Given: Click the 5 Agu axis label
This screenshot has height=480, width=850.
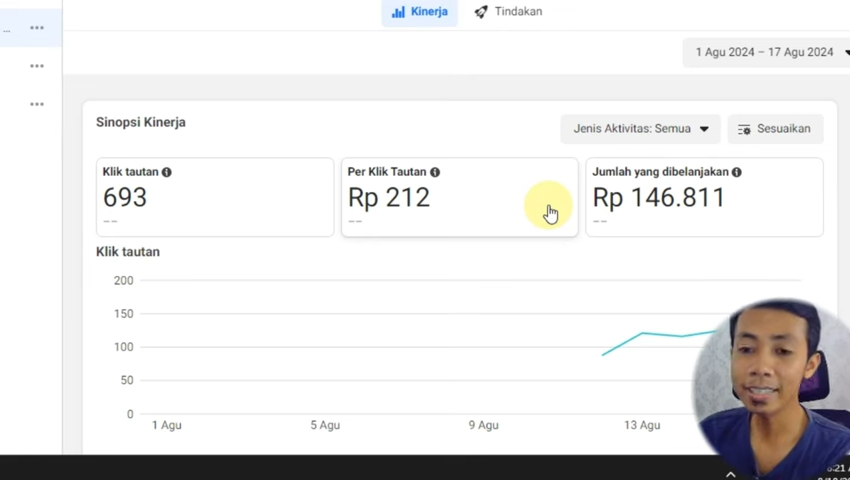Looking at the screenshot, I should [x=325, y=425].
